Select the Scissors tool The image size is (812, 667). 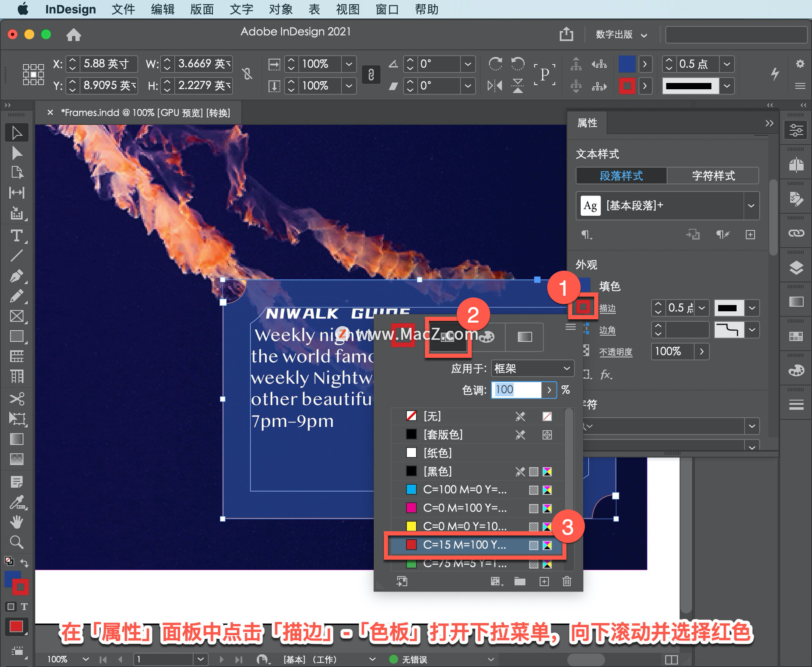pyautogui.click(x=16, y=399)
